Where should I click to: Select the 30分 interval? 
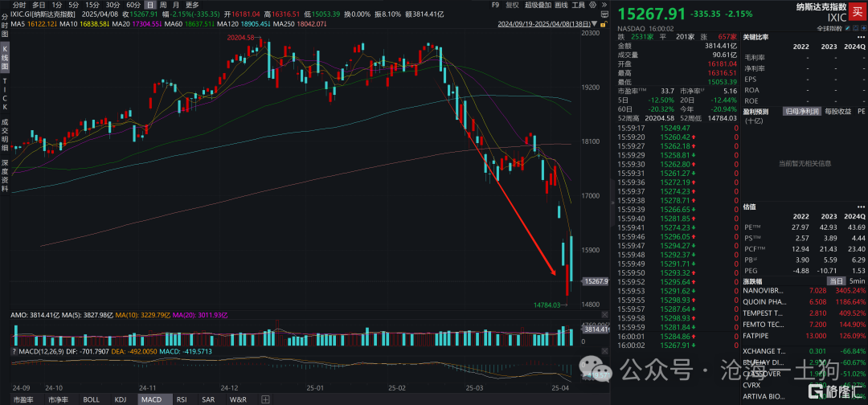tap(113, 5)
